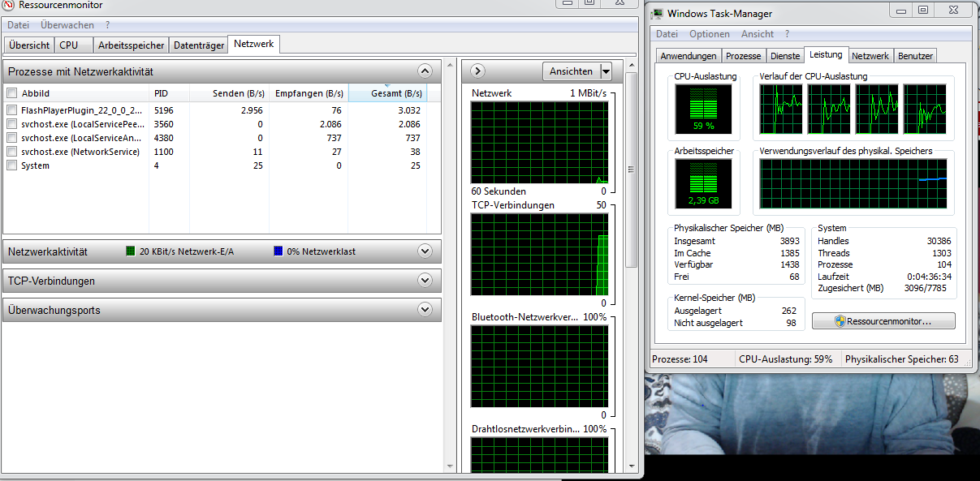Collapse Prozesse mit Netzwerkaktivität section
Screen dimensions: 980x481
pyautogui.click(x=425, y=71)
